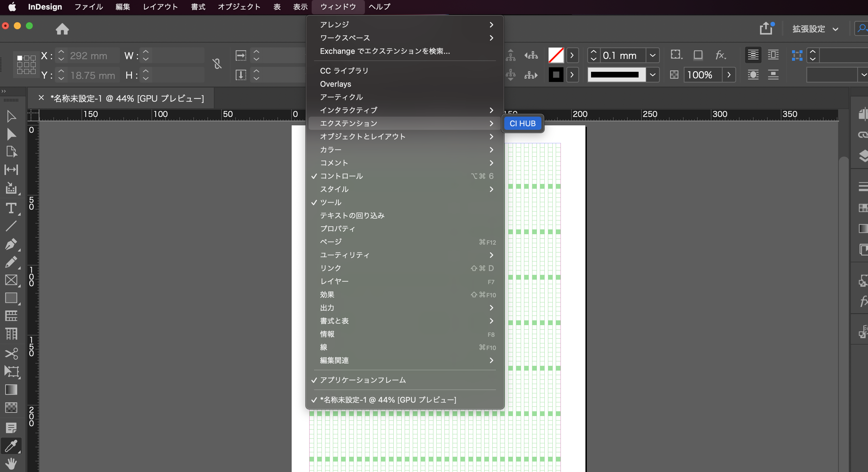The height and width of the screenshot is (472, 868).
Task: Select the Pencil tool
Action: point(11,262)
